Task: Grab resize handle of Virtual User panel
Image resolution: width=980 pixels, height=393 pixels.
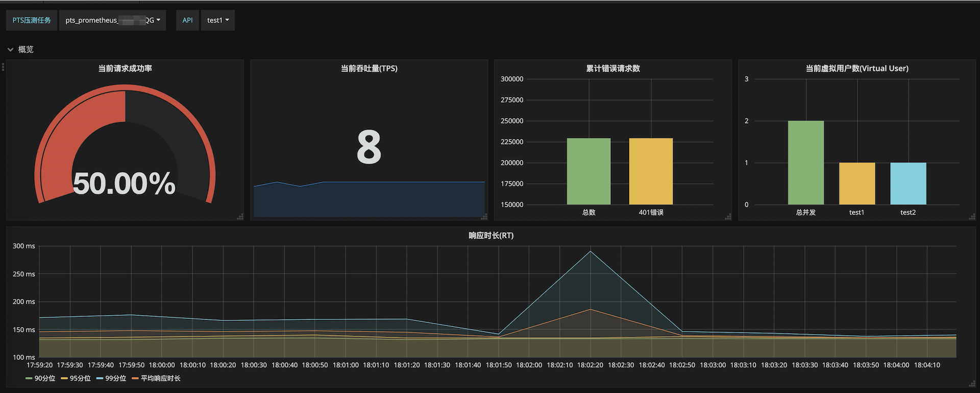Action: pyautogui.click(x=972, y=217)
